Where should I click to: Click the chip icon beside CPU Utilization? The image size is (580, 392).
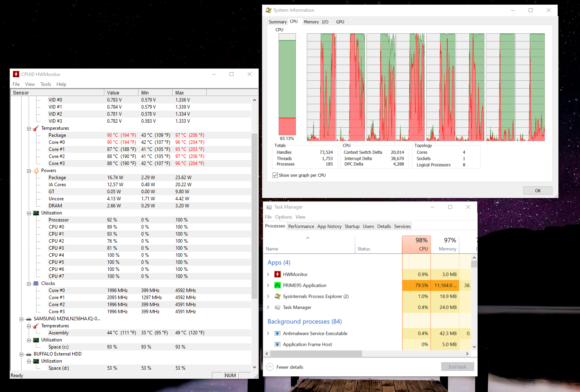(36, 213)
